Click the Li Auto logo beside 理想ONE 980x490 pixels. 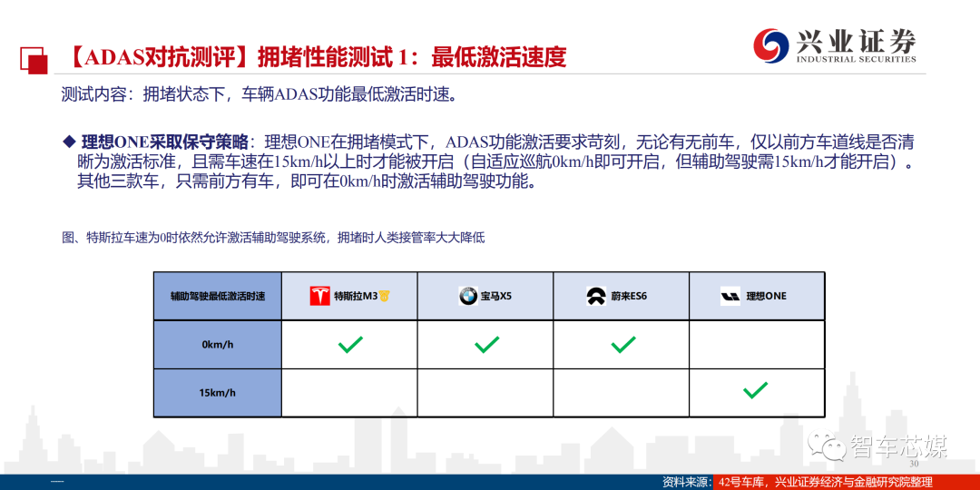click(730, 296)
